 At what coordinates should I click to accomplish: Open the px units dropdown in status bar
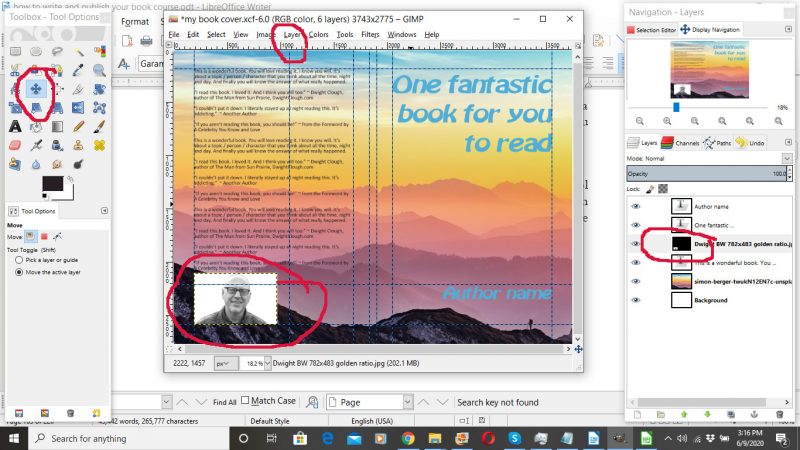(227, 363)
